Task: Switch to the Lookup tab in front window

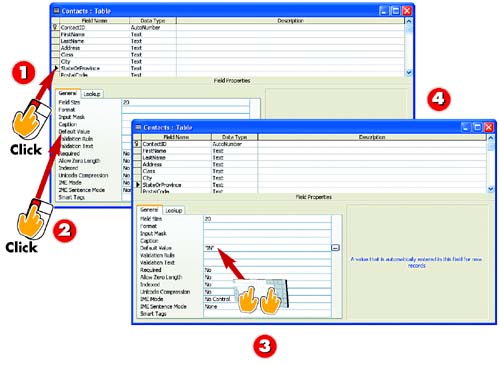Action: [x=174, y=210]
